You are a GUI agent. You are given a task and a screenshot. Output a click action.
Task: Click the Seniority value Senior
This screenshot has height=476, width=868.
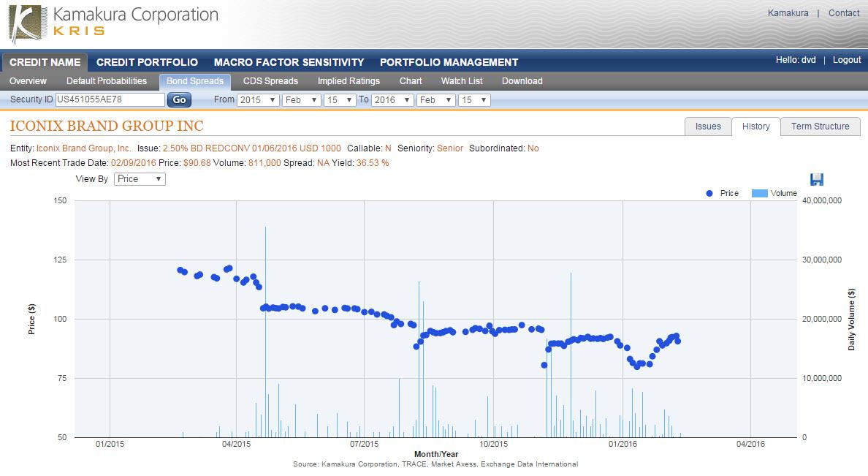450,148
